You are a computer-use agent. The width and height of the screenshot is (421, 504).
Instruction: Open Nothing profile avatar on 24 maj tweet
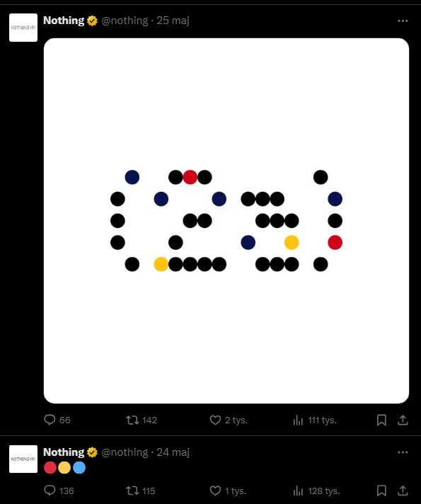(x=23, y=459)
